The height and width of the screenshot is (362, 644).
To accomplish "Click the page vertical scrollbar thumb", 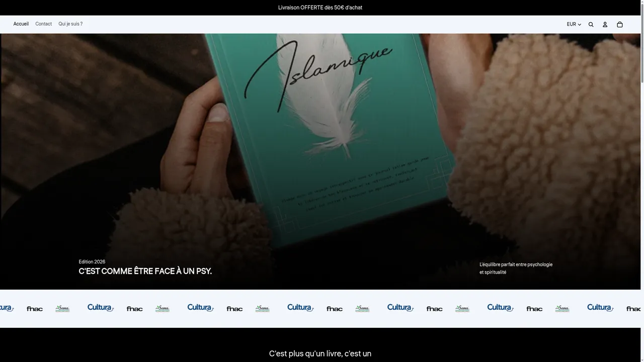I will click(642, 43).
